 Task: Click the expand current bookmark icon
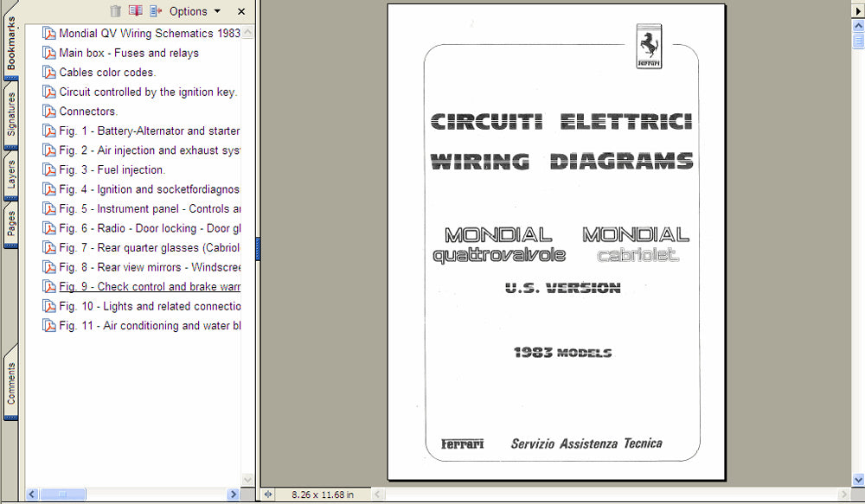pos(156,11)
